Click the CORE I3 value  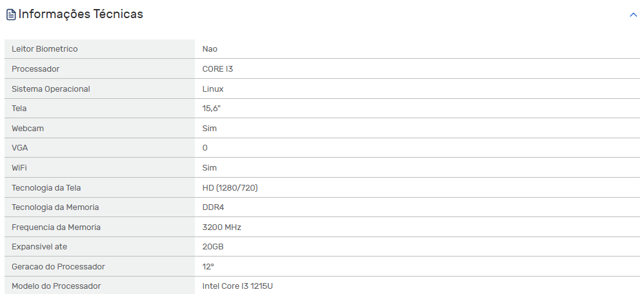217,68
